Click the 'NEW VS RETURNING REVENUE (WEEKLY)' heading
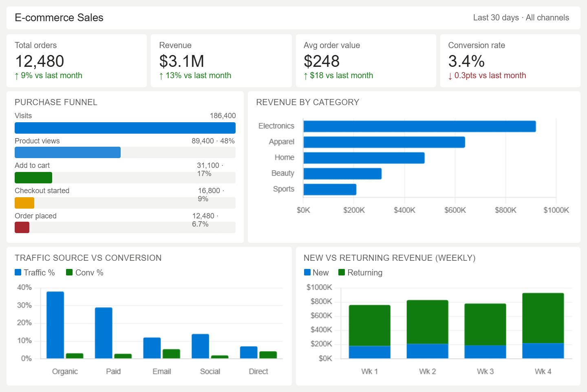587x392 pixels. 390,258
